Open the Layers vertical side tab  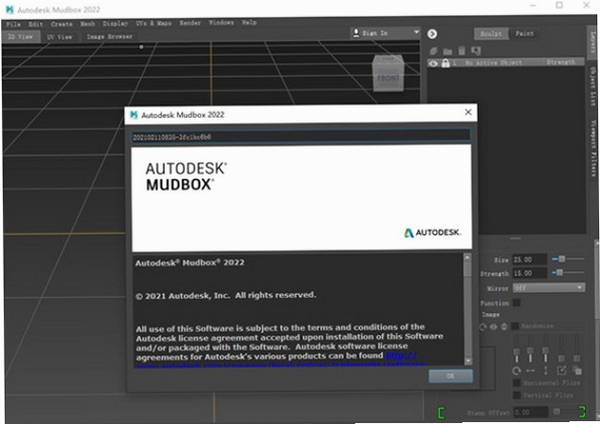pyautogui.click(x=593, y=41)
